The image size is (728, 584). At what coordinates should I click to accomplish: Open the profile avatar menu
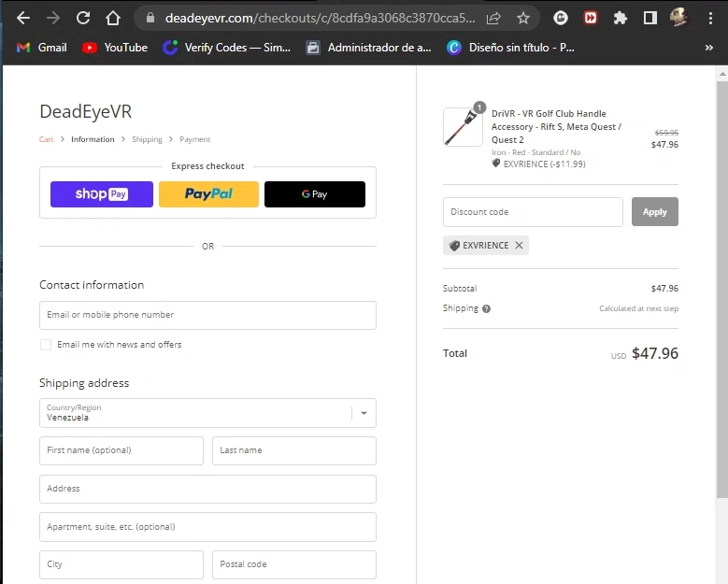pos(678,18)
